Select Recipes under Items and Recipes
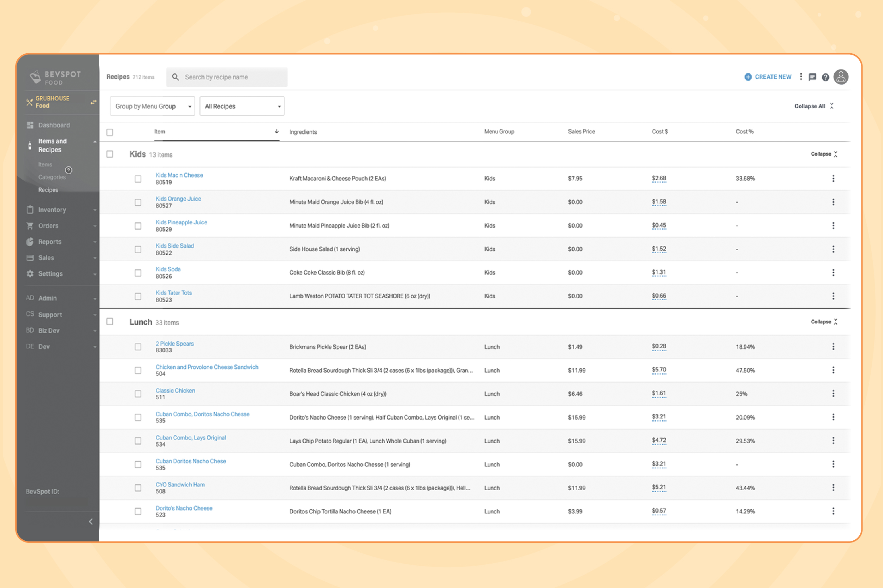 (48, 190)
